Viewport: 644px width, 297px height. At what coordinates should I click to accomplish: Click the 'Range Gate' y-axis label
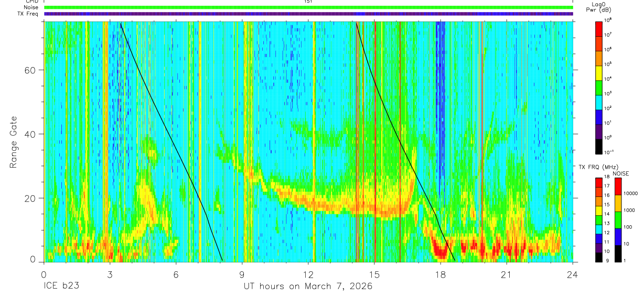tap(14, 141)
